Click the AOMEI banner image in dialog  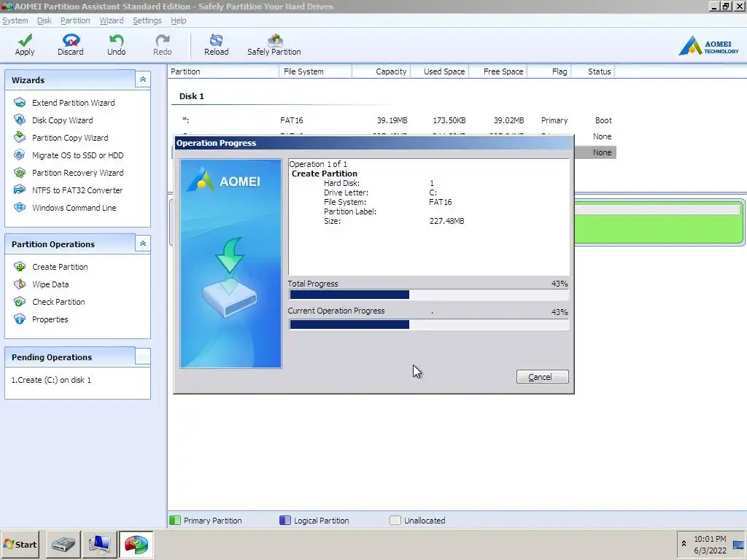click(231, 263)
